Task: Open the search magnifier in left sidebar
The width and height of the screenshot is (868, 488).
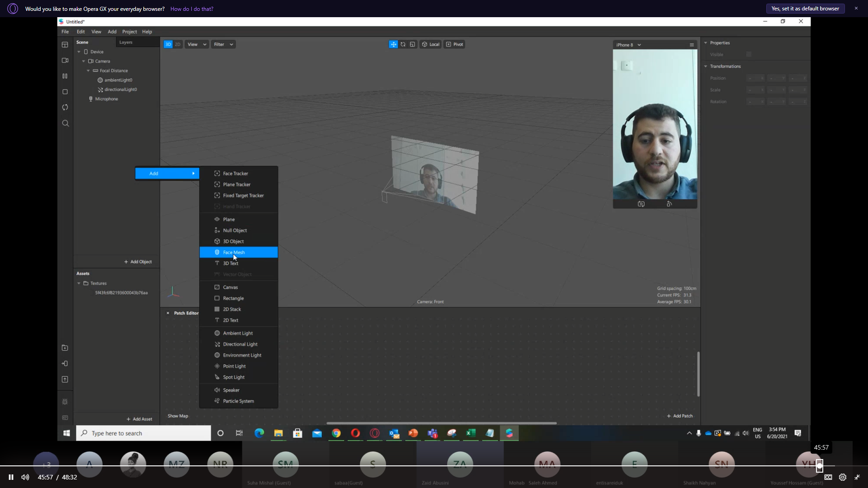Action: pos(66,123)
